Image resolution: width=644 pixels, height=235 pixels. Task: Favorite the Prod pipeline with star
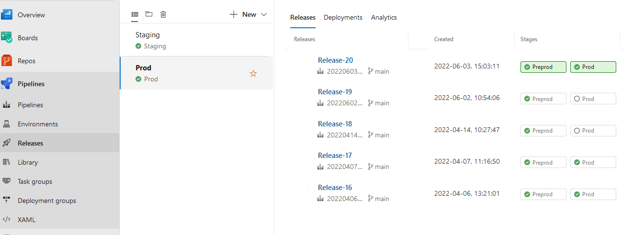tap(253, 73)
